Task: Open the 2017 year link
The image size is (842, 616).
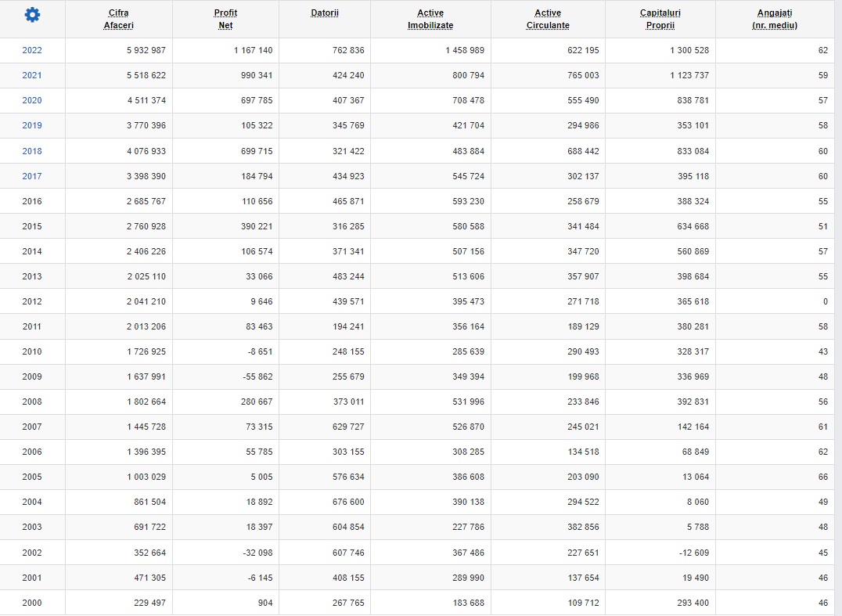Action: (32, 176)
